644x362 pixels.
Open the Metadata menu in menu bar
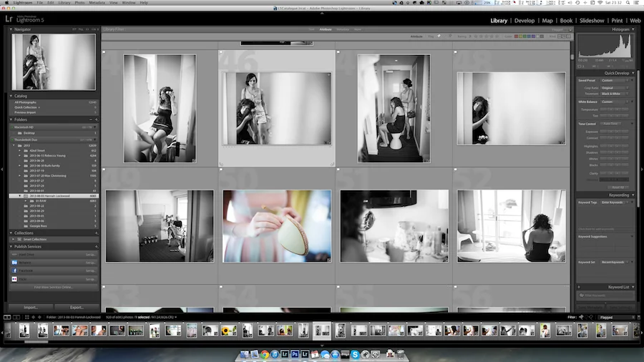point(97,2)
